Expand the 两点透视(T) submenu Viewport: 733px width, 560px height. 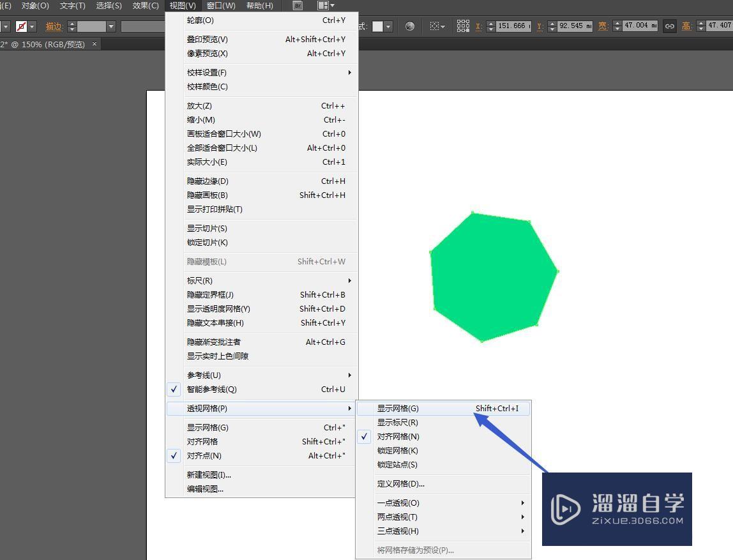pyautogui.click(x=443, y=517)
